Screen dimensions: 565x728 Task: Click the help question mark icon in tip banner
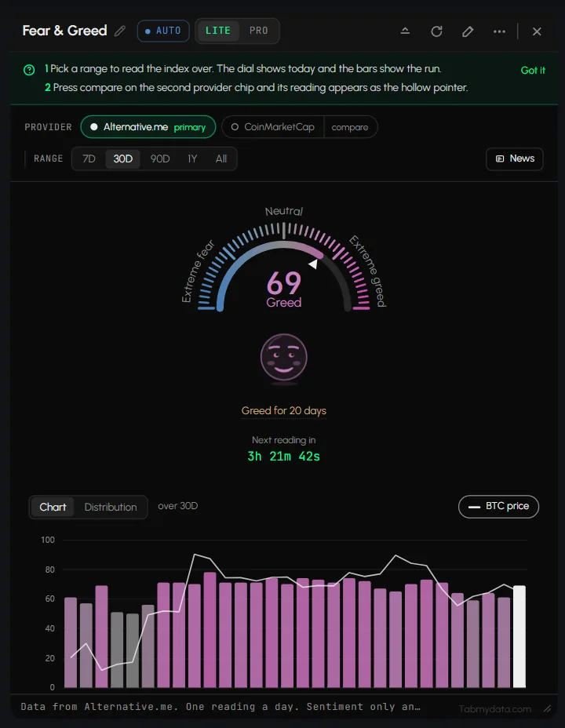point(29,70)
